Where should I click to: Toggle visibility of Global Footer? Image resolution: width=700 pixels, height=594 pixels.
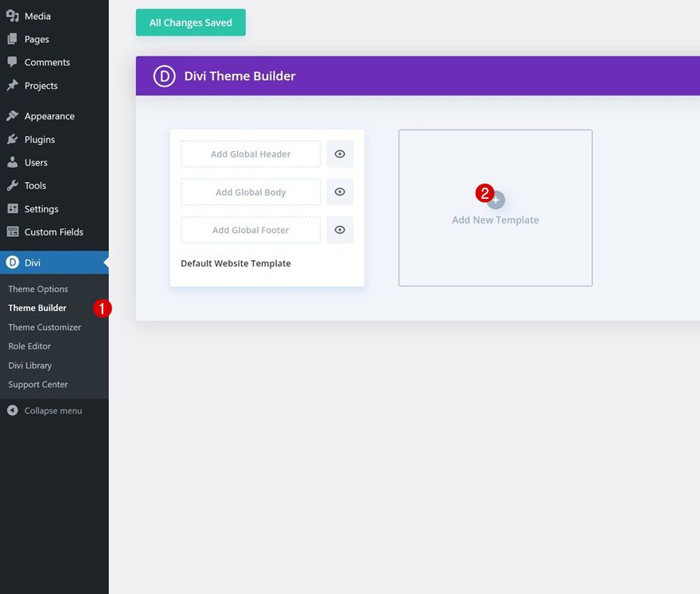pyautogui.click(x=340, y=230)
